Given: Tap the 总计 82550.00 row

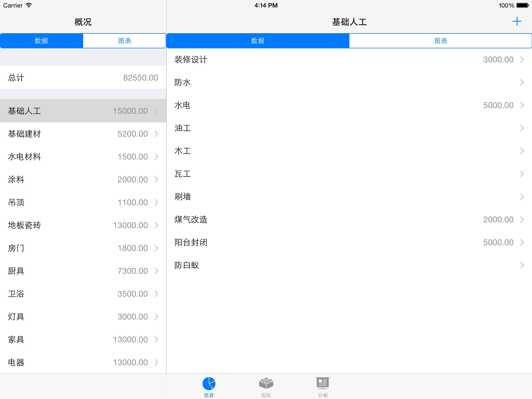Looking at the screenshot, I should pos(83,78).
